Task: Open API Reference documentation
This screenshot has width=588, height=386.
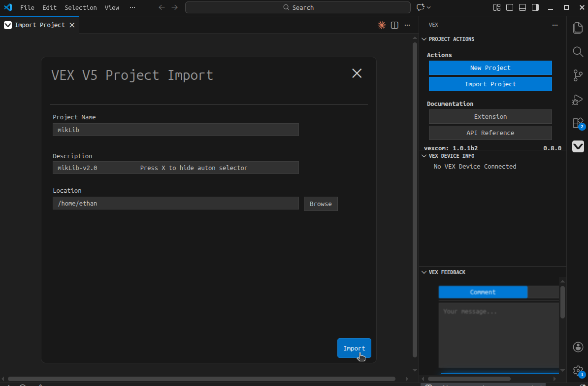Action: coord(490,133)
